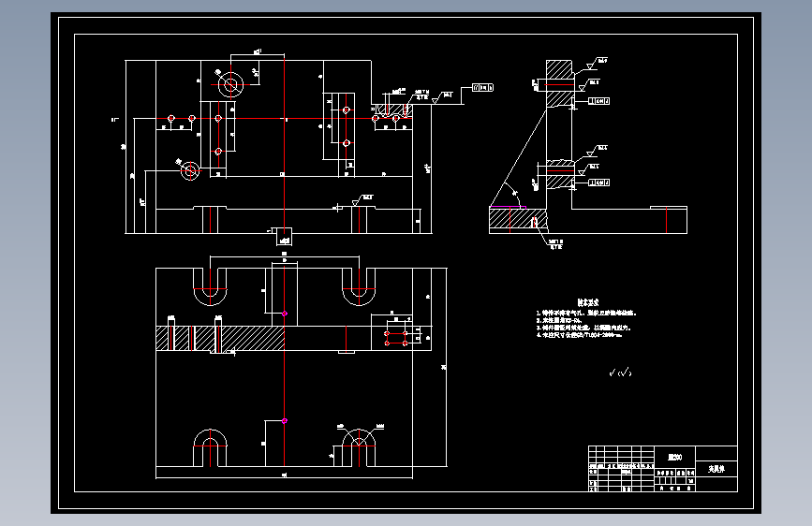Pick the upper-right U-slot in the plan view

point(359,286)
